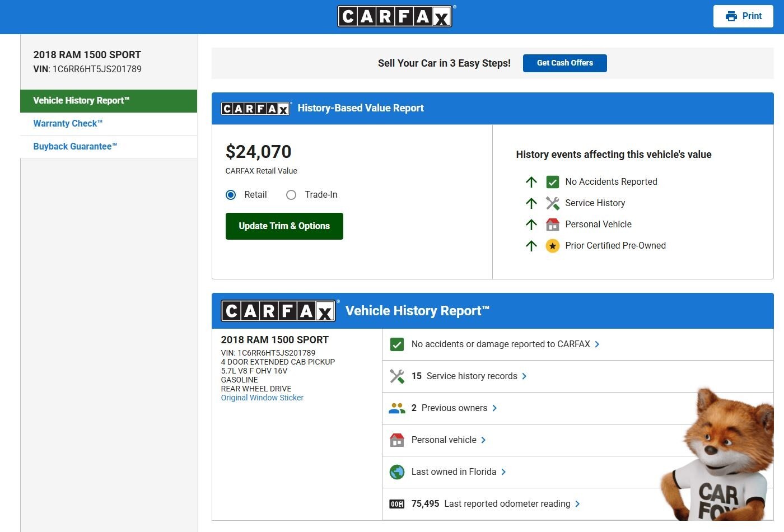Image resolution: width=784 pixels, height=532 pixels.
Task: Click the GASOLINE fuel type text
Action: click(x=240, y=380)
